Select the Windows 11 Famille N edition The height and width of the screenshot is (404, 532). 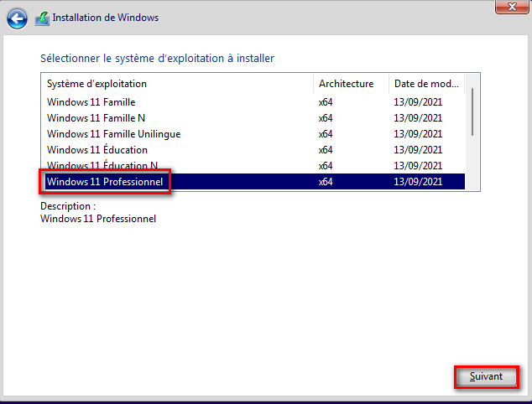96,118
